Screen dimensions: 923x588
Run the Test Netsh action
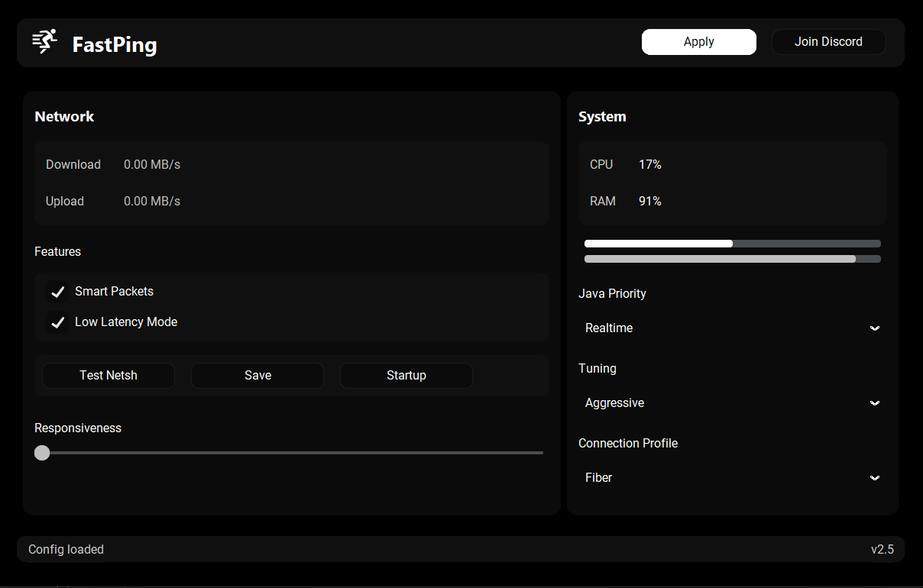point(108,375)
